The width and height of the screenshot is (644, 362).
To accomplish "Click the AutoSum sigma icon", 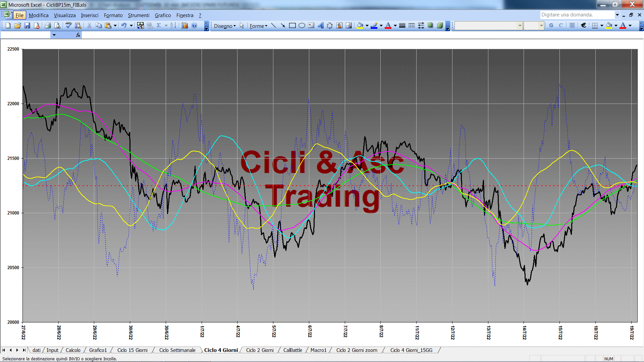I will tap(159, 26).
